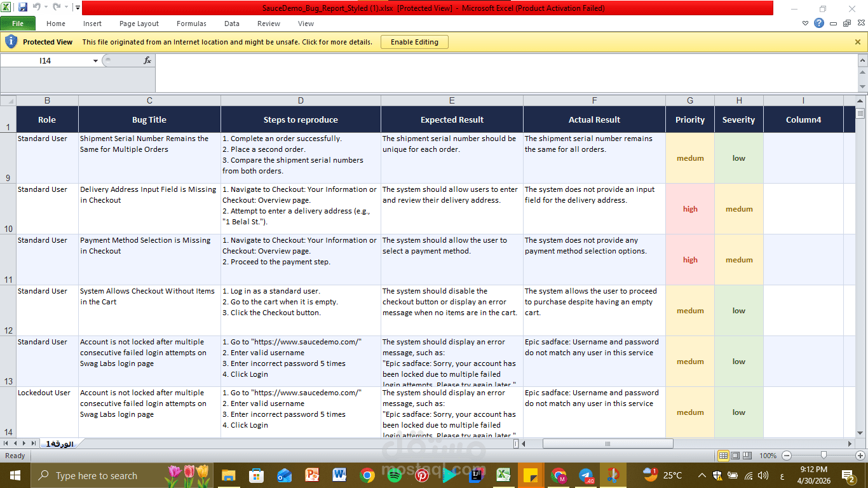
Task: Click the Save icon in Quick Access Toolbar
Action: (23, 8)
